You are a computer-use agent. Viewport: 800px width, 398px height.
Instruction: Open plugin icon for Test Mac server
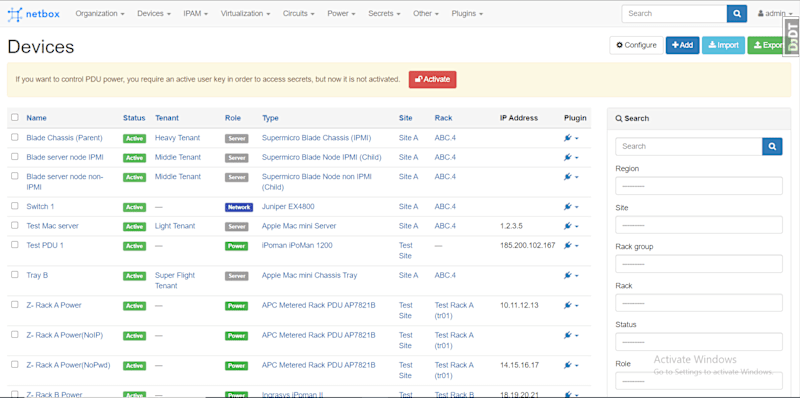[567, 226]
